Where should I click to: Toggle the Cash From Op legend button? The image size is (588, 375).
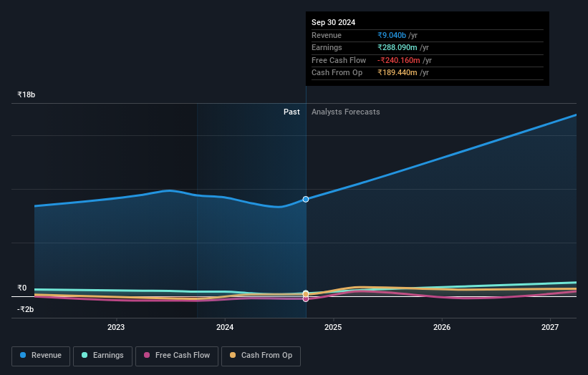261,356
